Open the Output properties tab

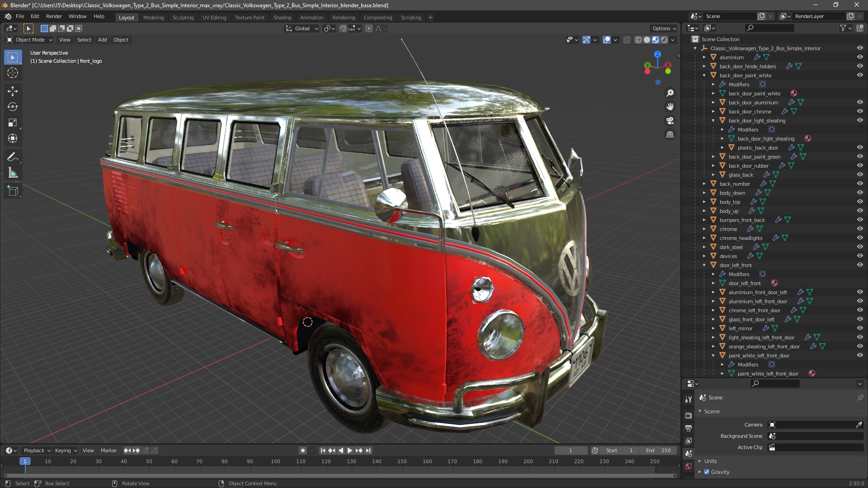[x=689, y=428]
